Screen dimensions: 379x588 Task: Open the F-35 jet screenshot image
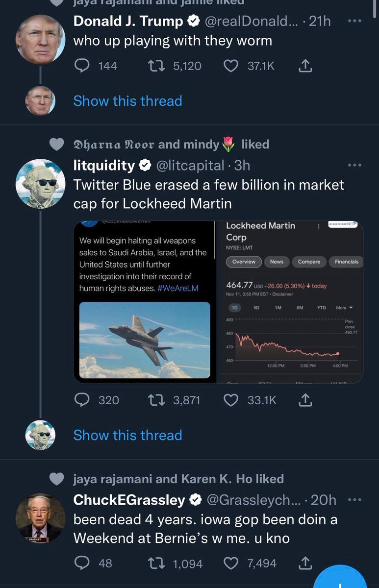144,302
